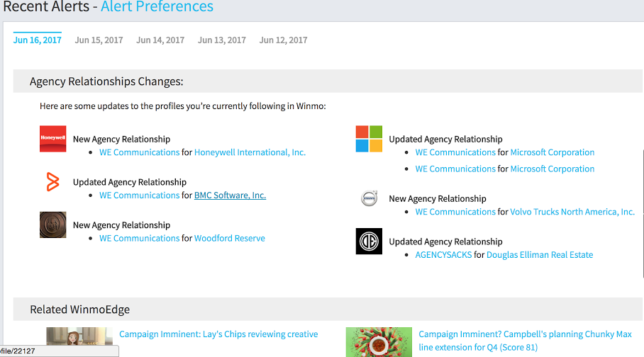Viewport: 644px width, 357px height.
Task: Open the AGENCYSACKS agency link
Action: click(443, 255)
